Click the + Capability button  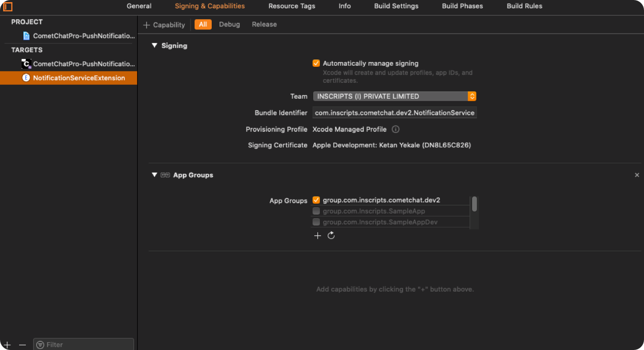click(x=164, y=25)
